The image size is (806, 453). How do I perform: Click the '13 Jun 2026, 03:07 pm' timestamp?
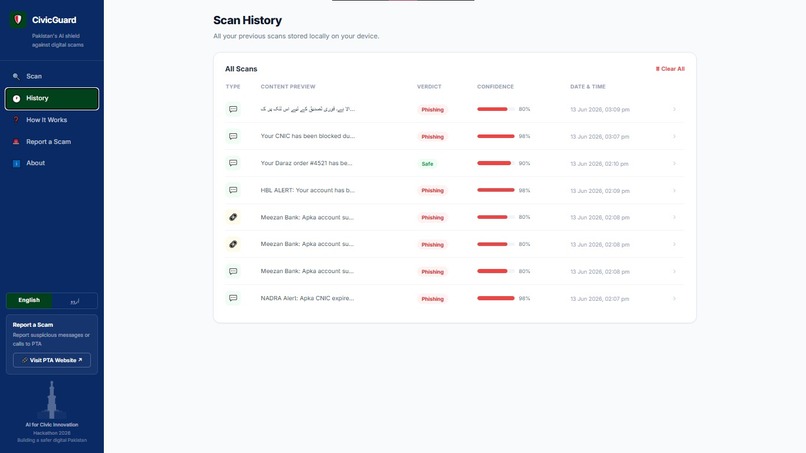600,137
